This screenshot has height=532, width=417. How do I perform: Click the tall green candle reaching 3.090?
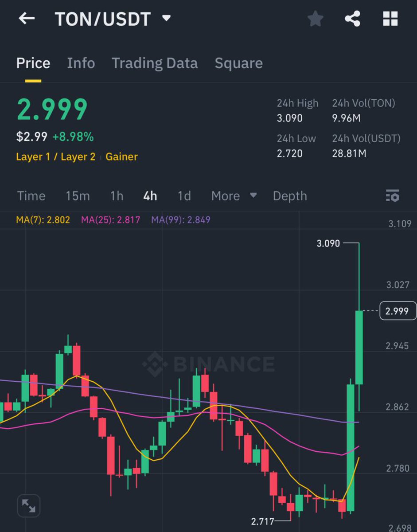(359, 328)
